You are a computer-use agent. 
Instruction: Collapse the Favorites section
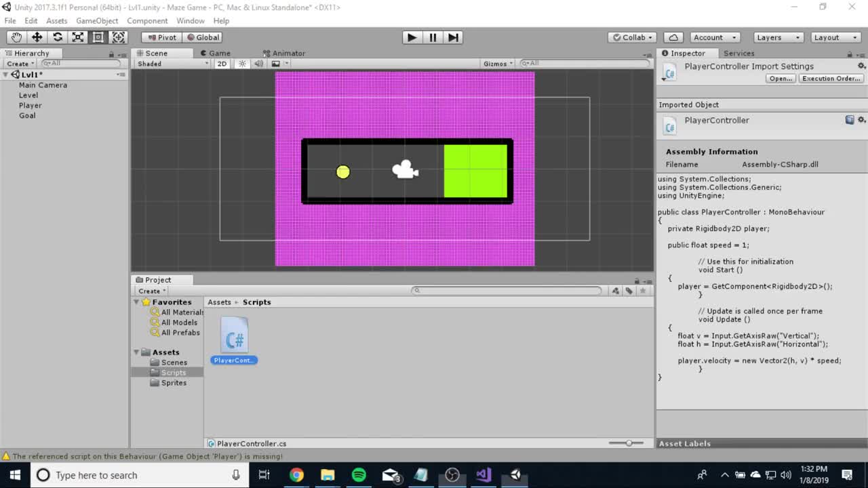click(x=136, y=302)
